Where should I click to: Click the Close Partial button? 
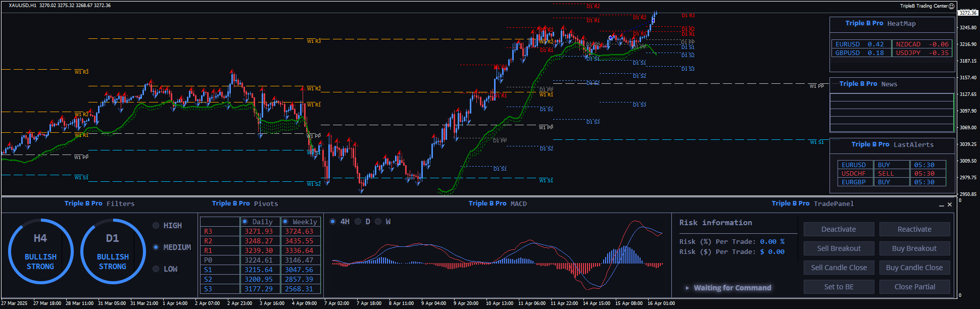(x=914, y=287)
